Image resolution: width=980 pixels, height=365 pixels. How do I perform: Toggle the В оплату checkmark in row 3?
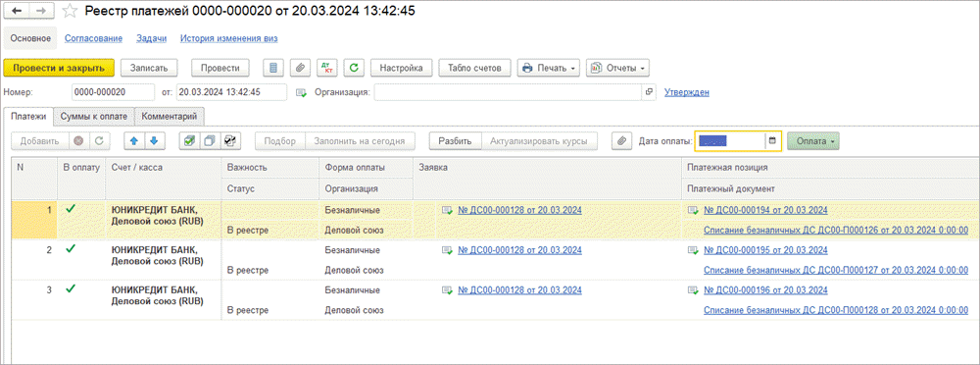tap(71, 288)
